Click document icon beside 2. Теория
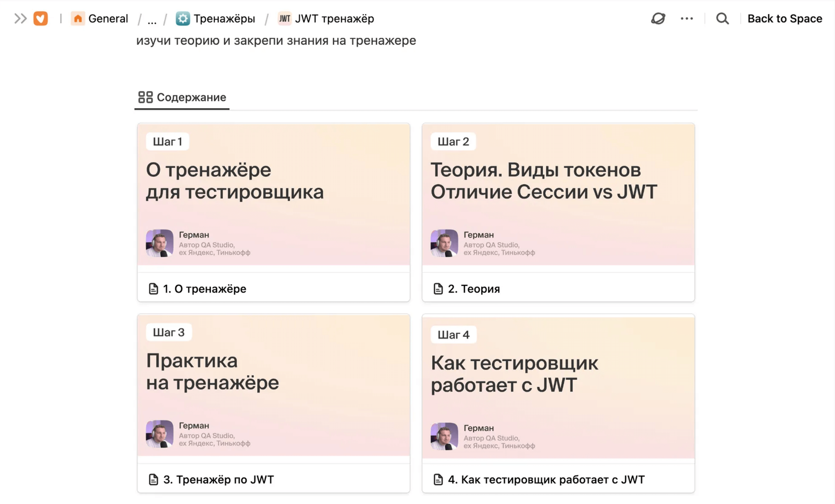 tap(438, 289)
